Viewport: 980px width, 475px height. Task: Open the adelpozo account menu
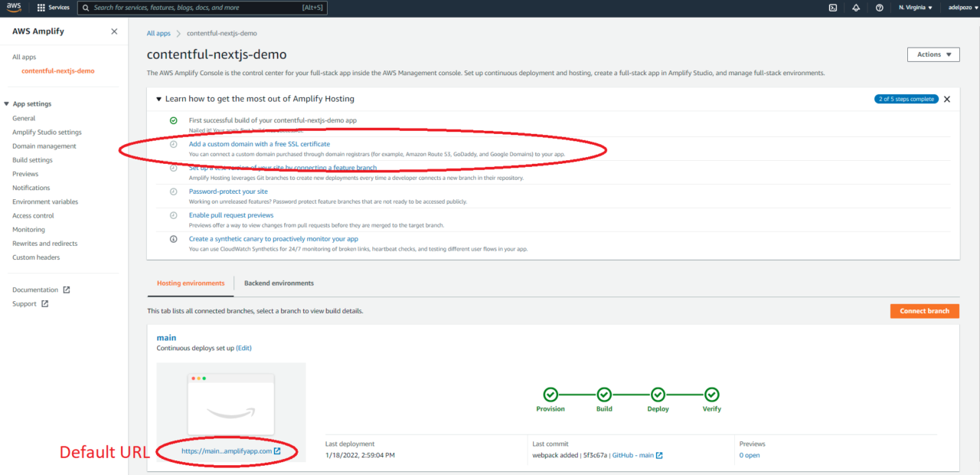tap(961, 8)
